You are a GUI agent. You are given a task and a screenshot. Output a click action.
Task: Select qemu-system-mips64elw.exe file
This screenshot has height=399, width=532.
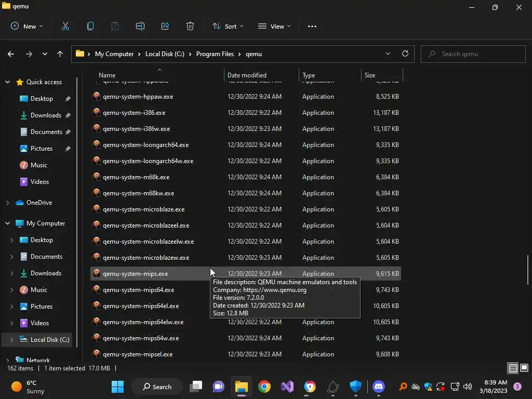point(246,322)
